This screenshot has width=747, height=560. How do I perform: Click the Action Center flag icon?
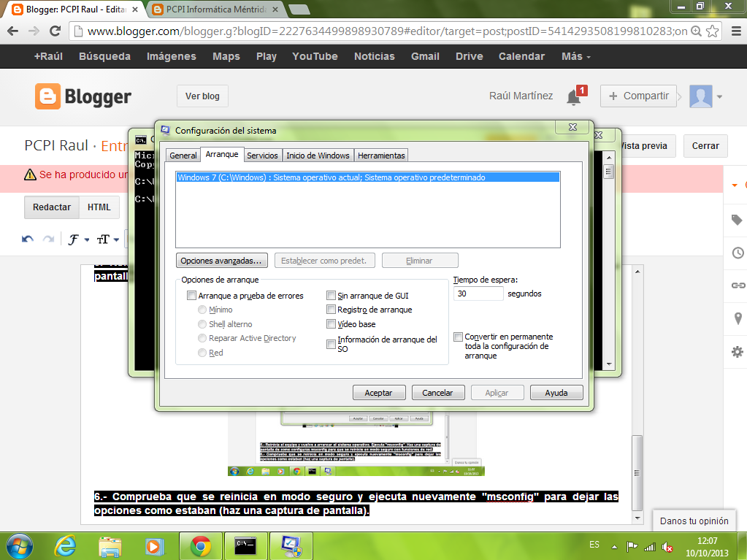(x=632, y=547)
